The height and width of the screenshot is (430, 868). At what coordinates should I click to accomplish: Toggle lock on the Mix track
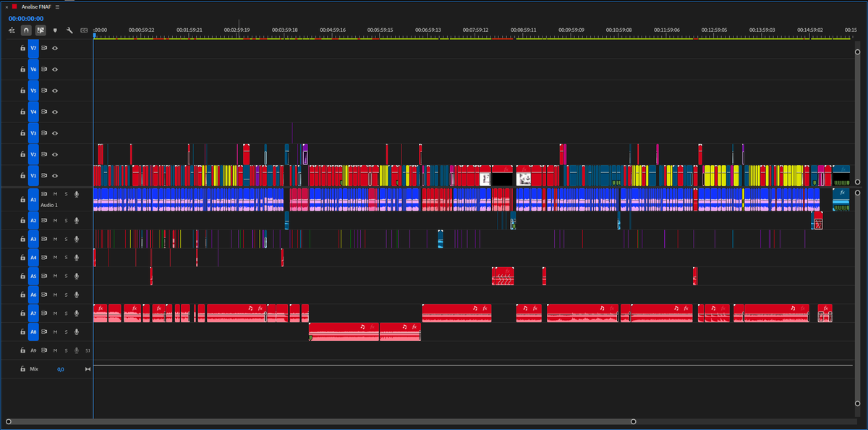pos(23,369)
